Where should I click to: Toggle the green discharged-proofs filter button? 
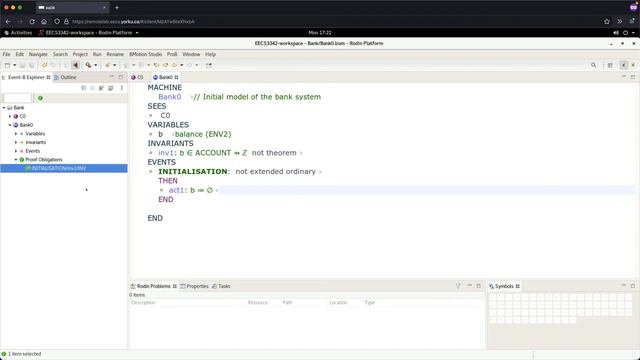pyautogui.click(x=40, y=98)
